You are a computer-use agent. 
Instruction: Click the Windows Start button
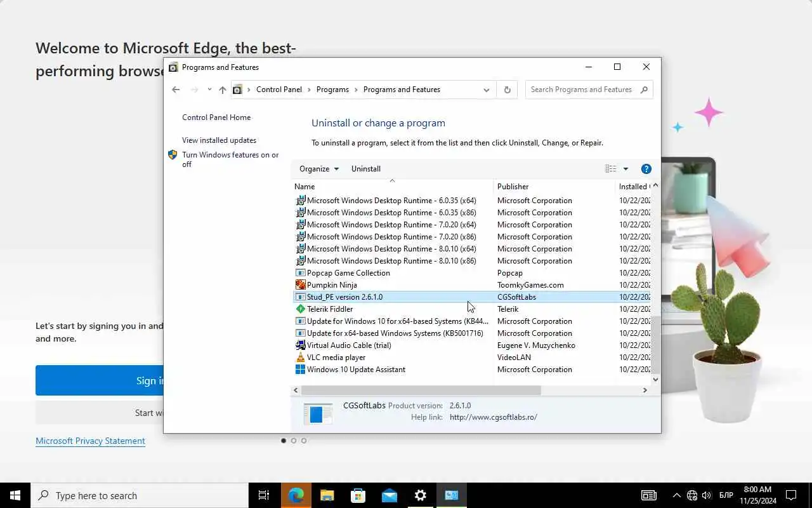tap(15, 495)
